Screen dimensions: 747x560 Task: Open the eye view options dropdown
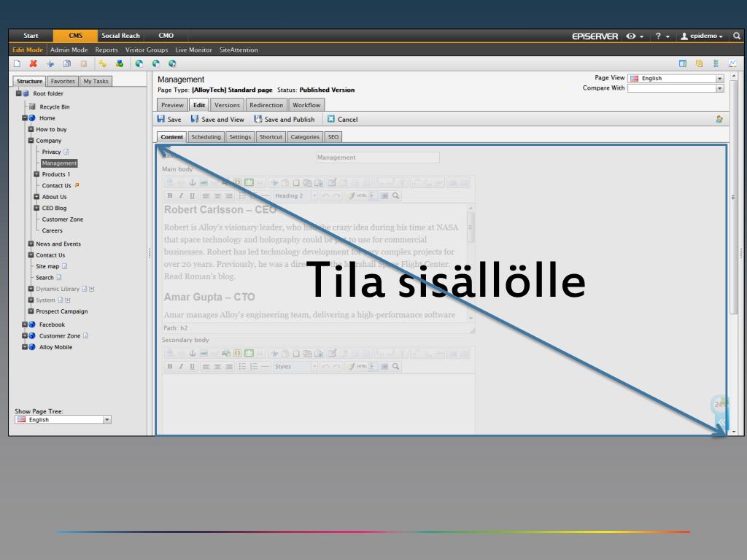click(x=635, y=36)
